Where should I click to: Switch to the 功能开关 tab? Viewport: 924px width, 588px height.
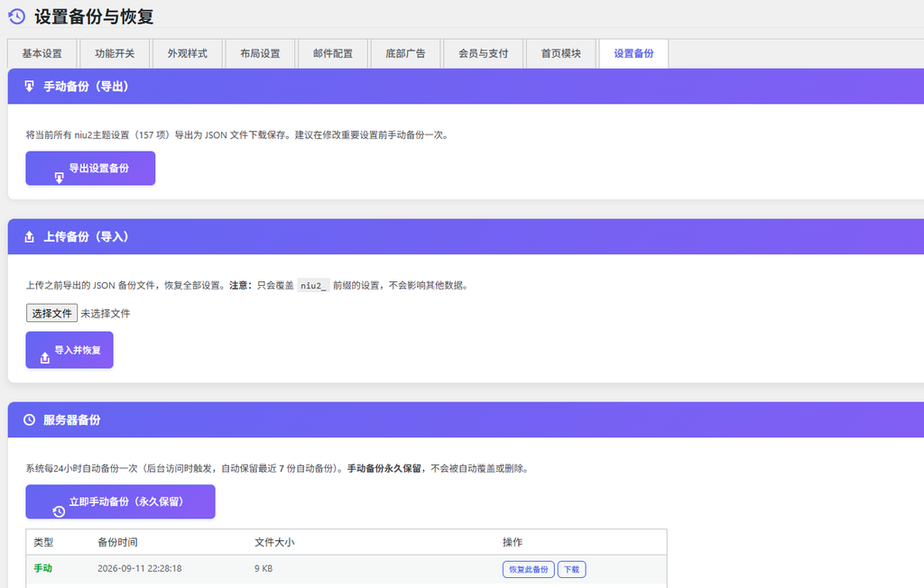(x=115, y=53)
